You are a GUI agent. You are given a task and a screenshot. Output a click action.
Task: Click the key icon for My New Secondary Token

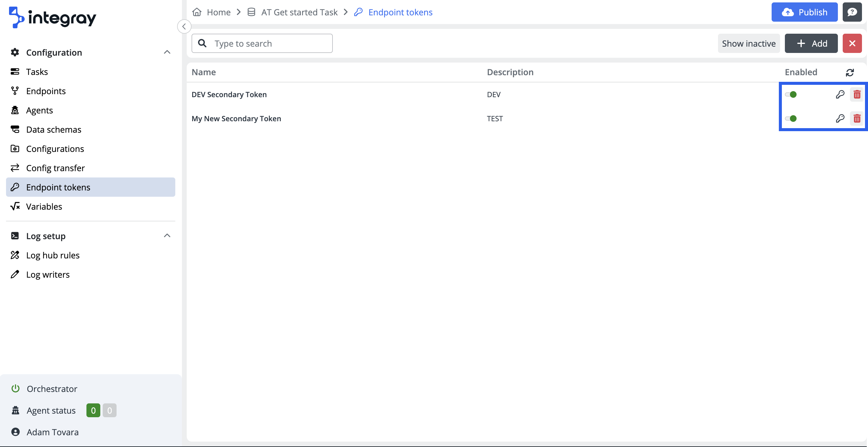(840, 119)
